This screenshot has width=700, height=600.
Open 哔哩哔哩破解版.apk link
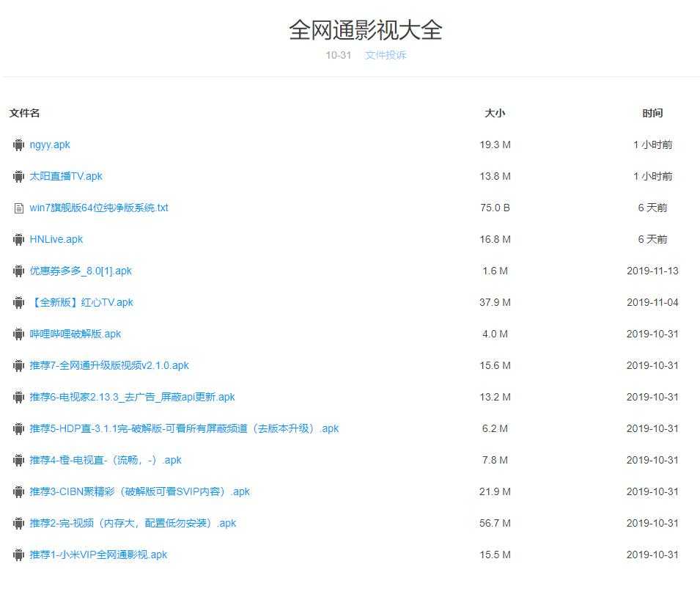coord(75,334)
